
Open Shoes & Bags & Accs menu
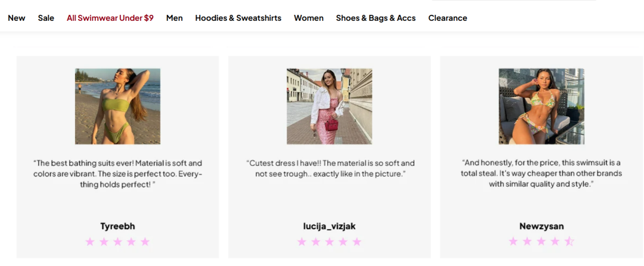pyautogui.click(x=376, y=18)
